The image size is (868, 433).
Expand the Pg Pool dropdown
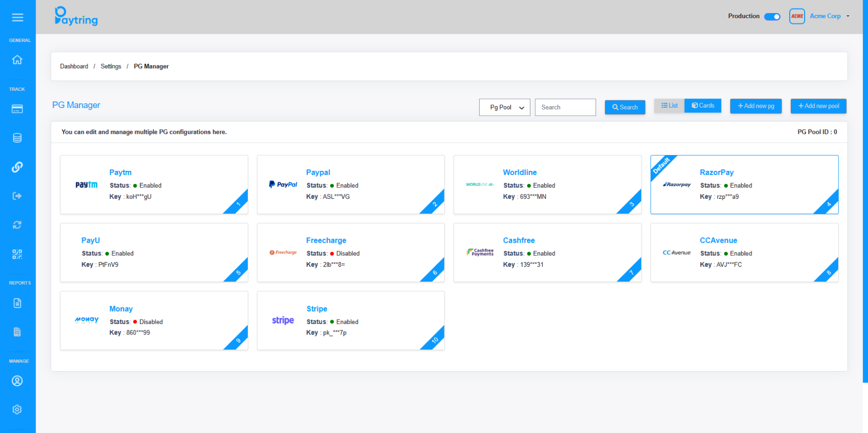505,107
